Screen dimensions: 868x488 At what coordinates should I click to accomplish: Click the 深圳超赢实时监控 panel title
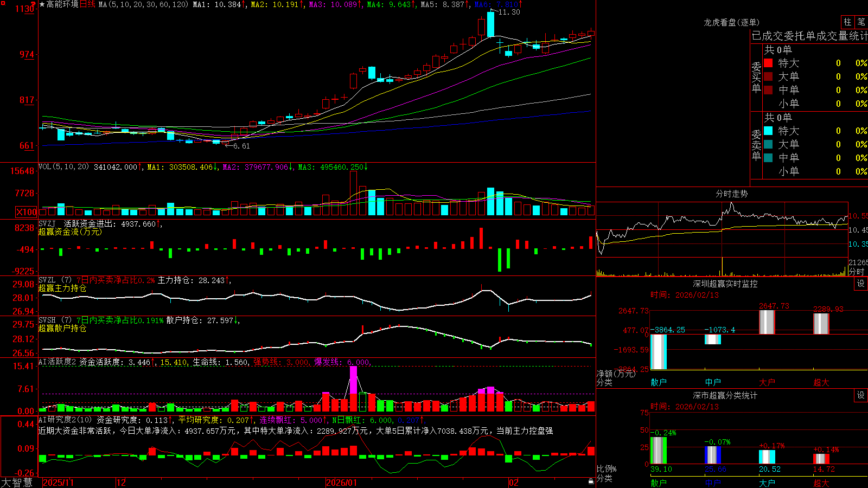[725, 284]
